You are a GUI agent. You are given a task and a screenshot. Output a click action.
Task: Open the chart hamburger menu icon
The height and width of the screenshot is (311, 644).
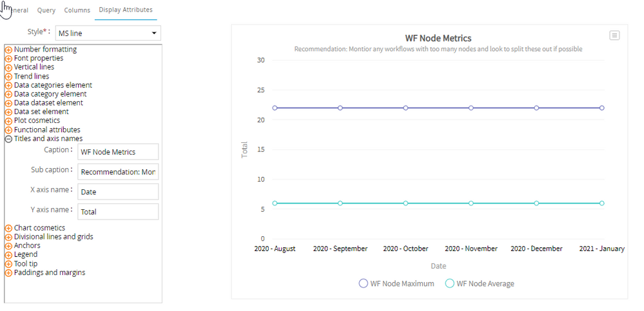tap(614, 35)
